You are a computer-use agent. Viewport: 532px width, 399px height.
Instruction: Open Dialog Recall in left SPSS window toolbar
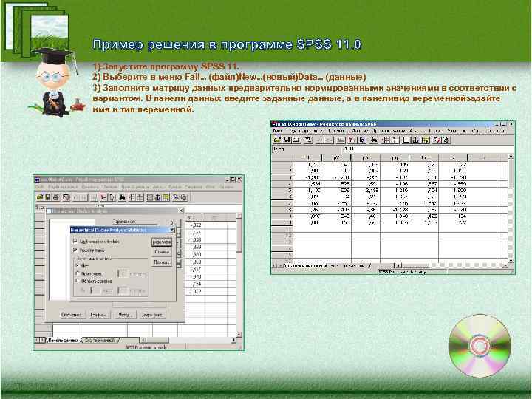66,197
